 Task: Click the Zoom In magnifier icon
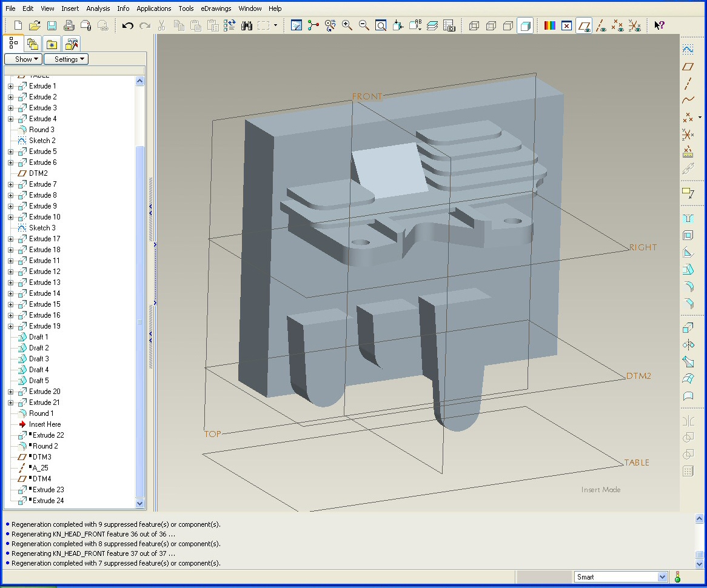(347, 25)
